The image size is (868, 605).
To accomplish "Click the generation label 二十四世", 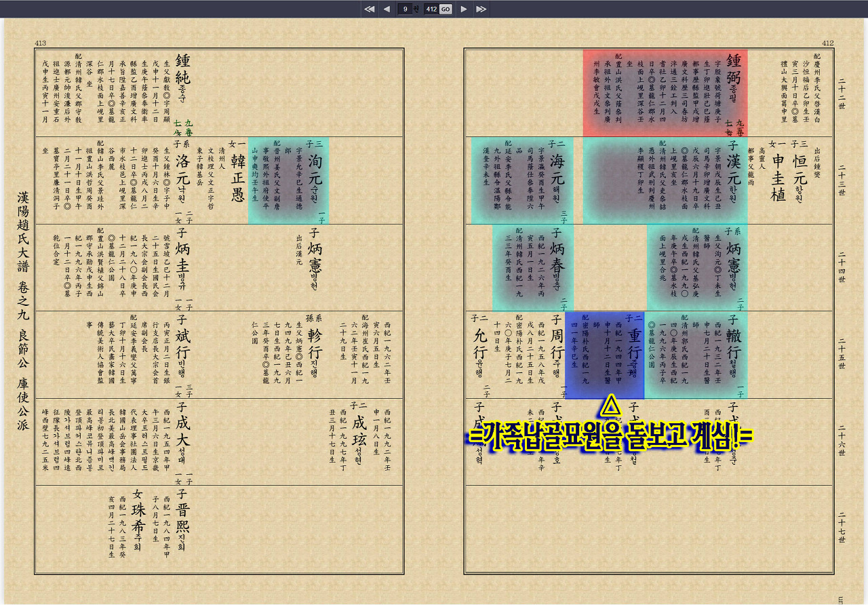I will point(842,267).
